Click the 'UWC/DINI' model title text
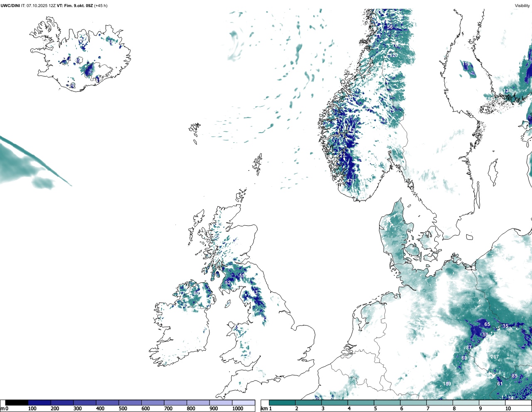This screenshot has width=532, height=412. click(10, 6)
